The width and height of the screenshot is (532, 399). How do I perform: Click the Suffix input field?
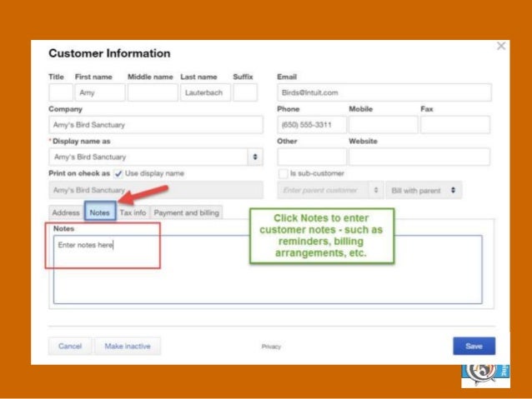pyautogui.click(x=245, y=92)
